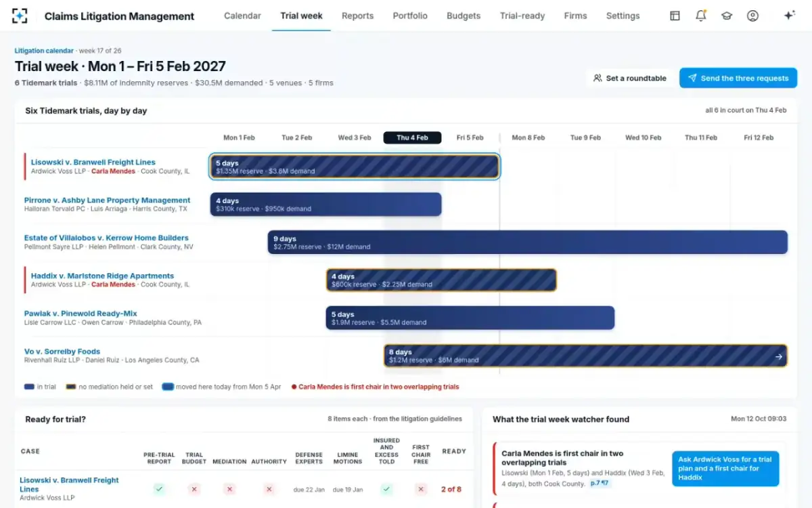This screenshot has height=508, width=812.
Task: Open Estate of Villalobos v. Kerrow Home Builders
Action: pos(106,238)
